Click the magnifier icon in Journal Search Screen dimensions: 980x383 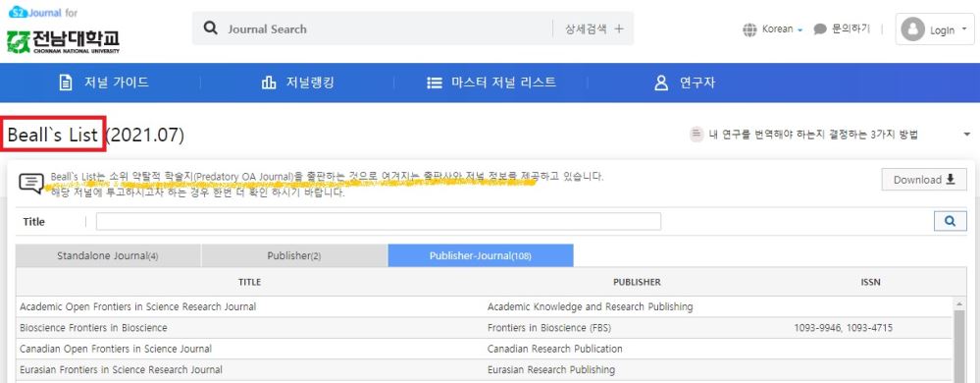pyautogui.click(x=211, y=28)
